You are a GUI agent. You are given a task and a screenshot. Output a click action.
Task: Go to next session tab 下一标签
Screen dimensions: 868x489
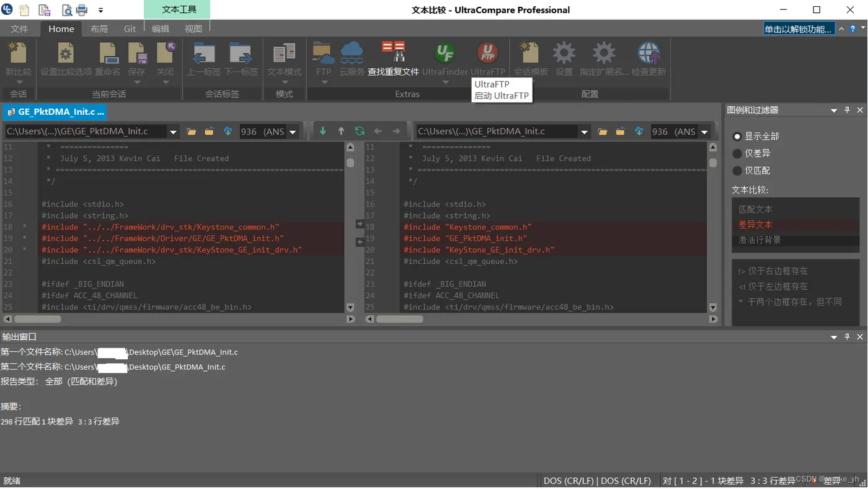(241, 59)
